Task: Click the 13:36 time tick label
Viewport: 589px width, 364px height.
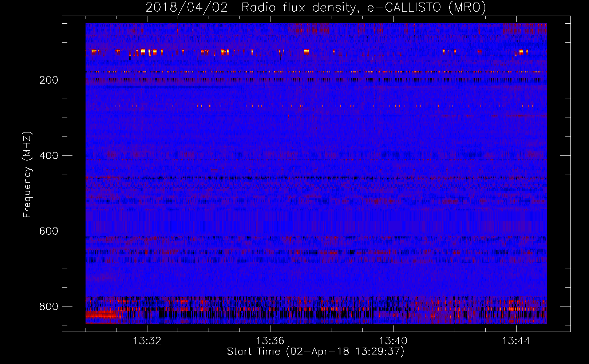Action: (270, 341)
